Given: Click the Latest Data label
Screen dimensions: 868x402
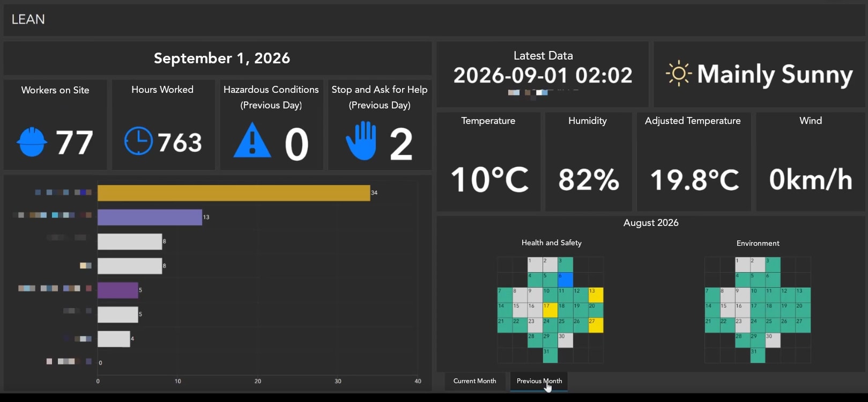Looking at the screenshot, I should click(543, 55).
